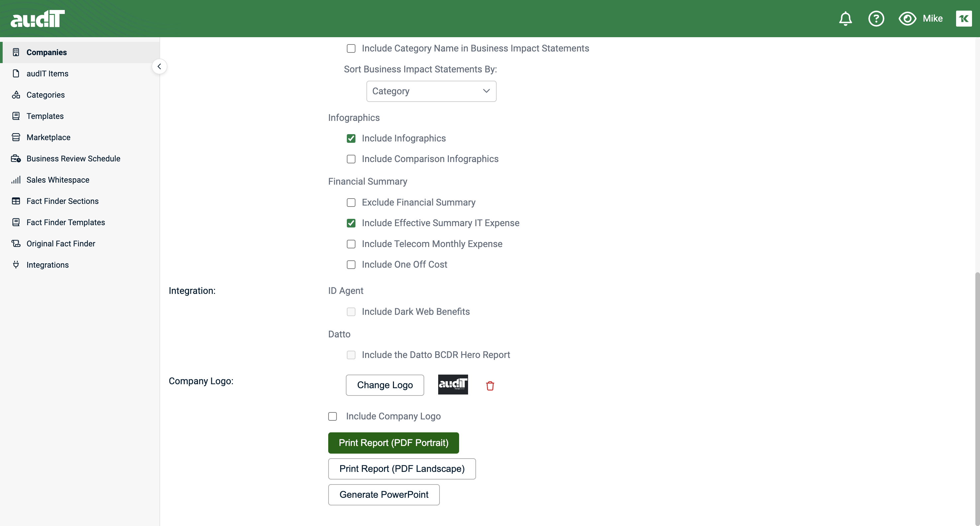This screenshot has height=526, width=980.
Task: Open the Sort By Category dropdown
Action: 431,91
